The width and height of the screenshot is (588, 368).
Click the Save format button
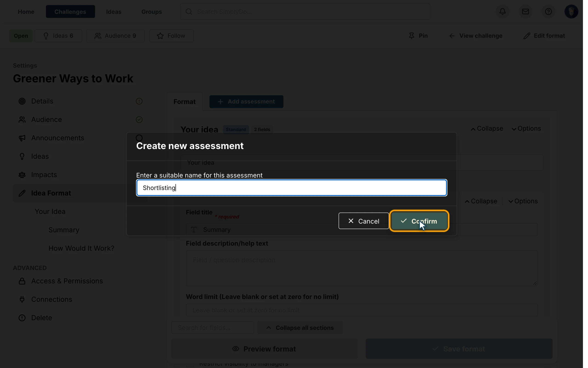(459, 349)
